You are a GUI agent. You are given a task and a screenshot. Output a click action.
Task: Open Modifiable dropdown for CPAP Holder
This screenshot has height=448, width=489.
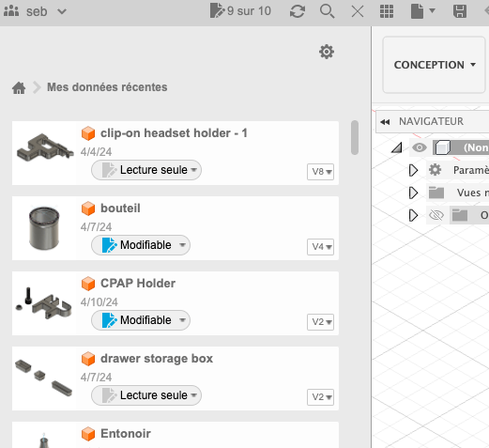141,320
